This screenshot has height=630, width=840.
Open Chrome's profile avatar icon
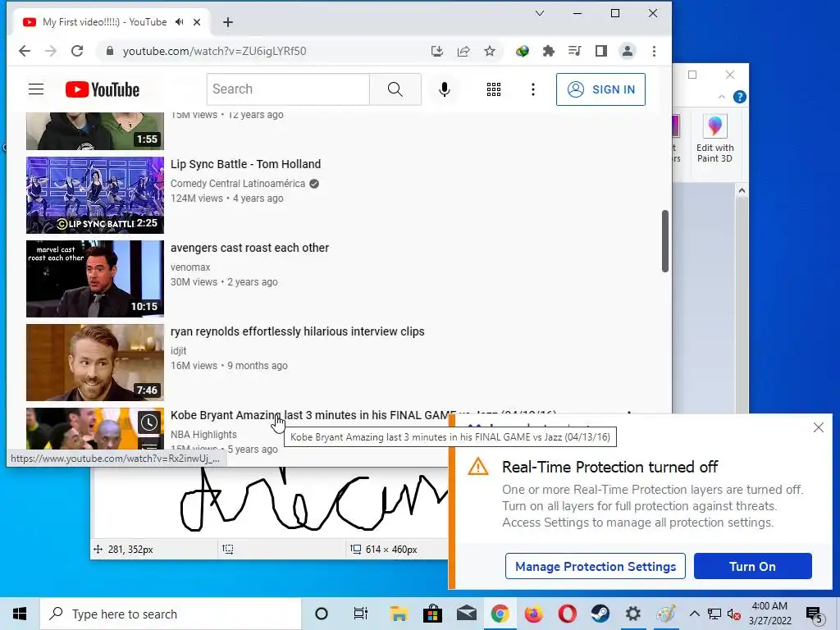click(x=628, y=51)
